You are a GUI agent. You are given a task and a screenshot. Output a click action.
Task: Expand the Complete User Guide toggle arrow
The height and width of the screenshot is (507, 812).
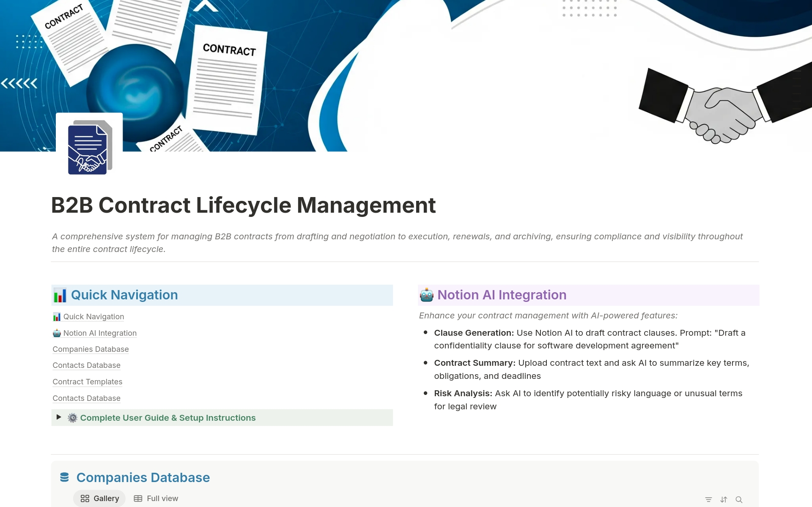59,417
